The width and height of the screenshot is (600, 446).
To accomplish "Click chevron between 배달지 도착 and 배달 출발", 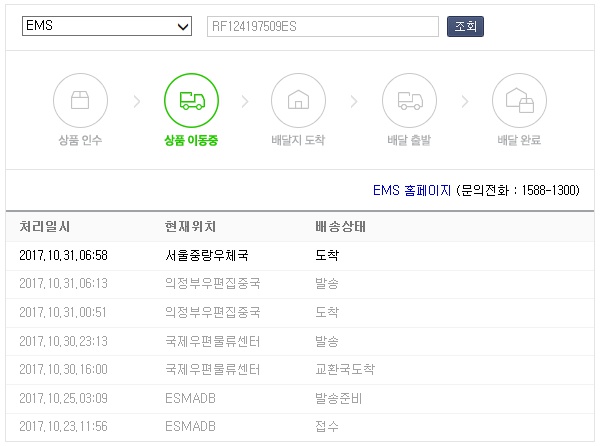I will [x=354, y=101].
